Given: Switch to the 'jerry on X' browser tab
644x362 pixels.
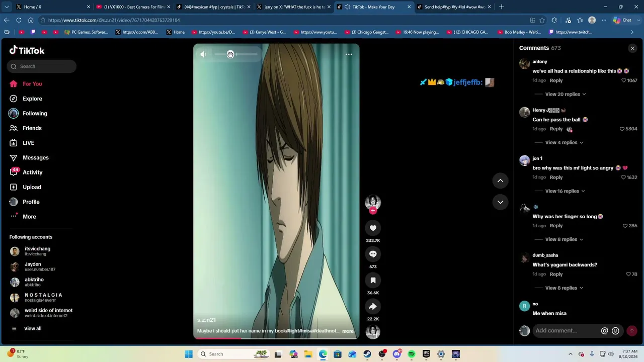Looking at the screenshot, I should [294, 7].
